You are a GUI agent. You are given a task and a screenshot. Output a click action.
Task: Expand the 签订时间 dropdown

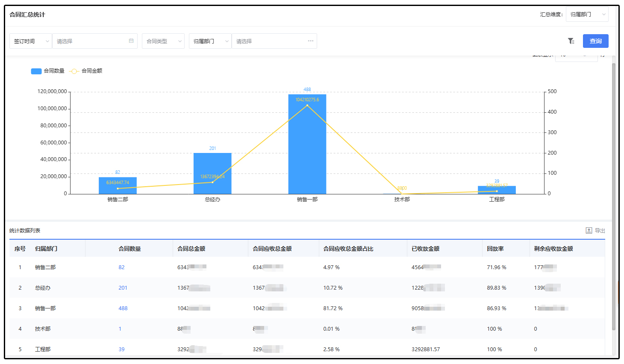click(x=30, y=41)
